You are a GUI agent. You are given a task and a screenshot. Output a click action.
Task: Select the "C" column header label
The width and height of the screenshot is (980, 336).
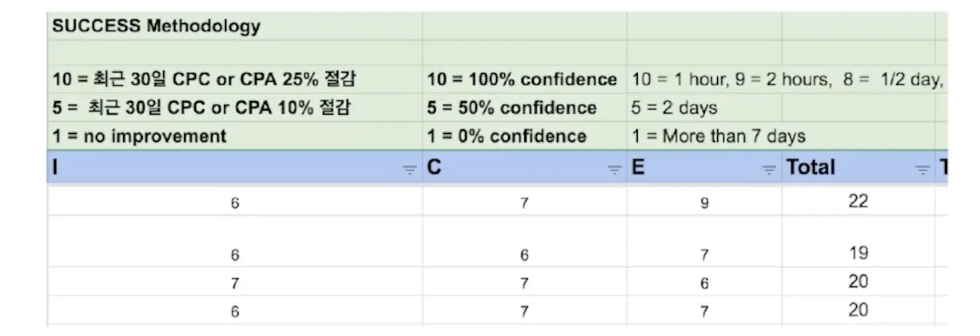[x=434, y=168]
